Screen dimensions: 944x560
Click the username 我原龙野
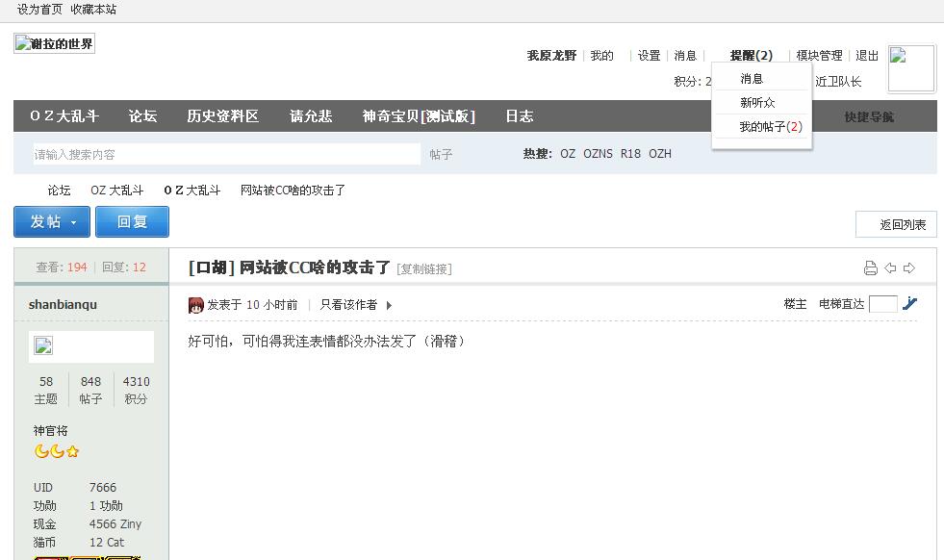click(551, 56)
